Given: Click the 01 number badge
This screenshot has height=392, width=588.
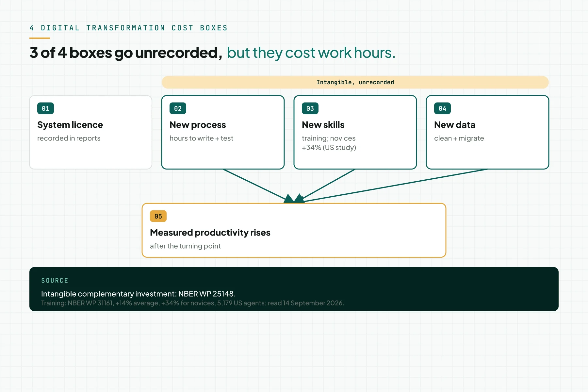Looking at the screenshot, I should point(45,108).
